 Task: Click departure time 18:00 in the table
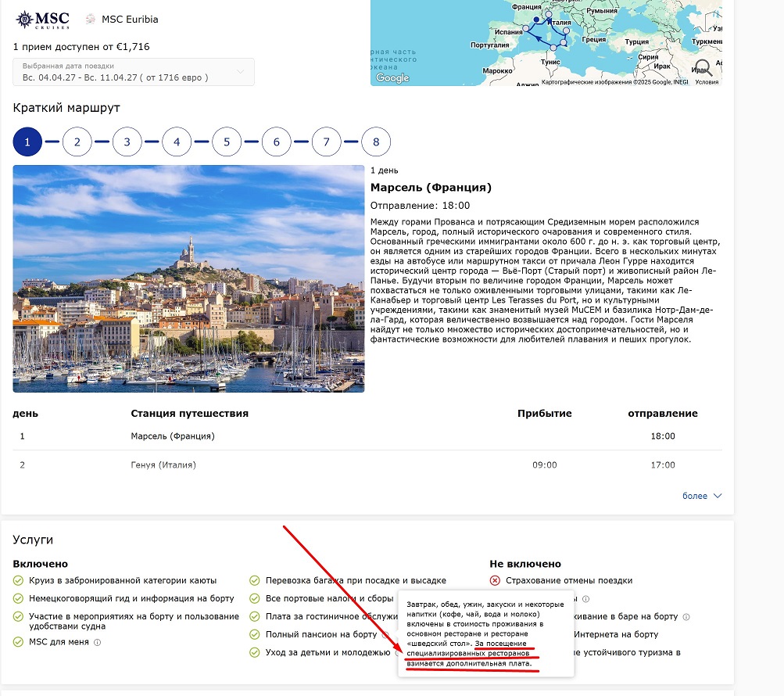point(663,436)
